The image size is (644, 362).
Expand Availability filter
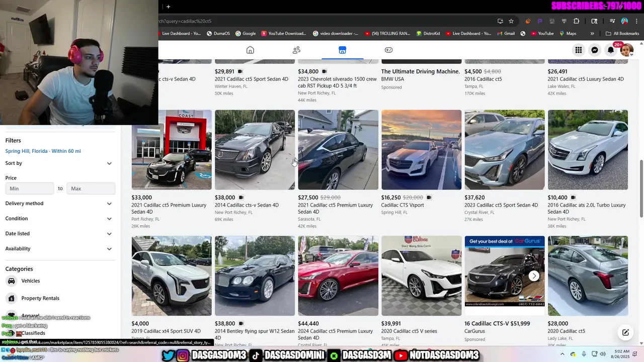coord(59,249)
